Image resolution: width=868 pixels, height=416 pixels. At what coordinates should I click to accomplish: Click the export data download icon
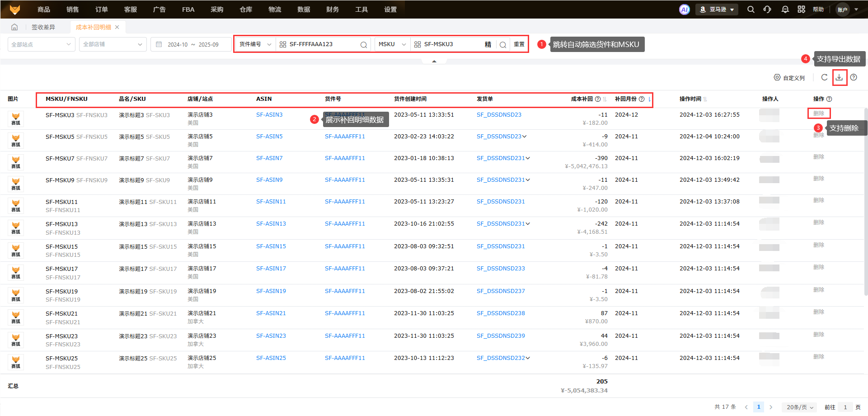[x=839, y=77]
